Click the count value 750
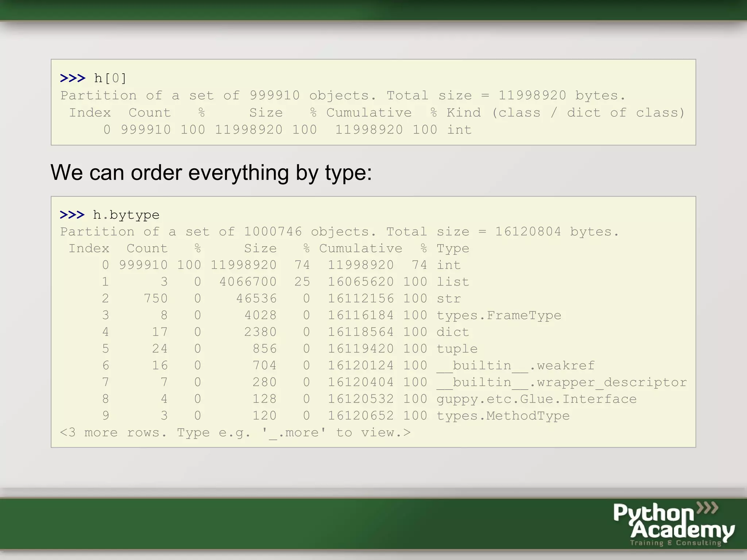 coord(156,298)
